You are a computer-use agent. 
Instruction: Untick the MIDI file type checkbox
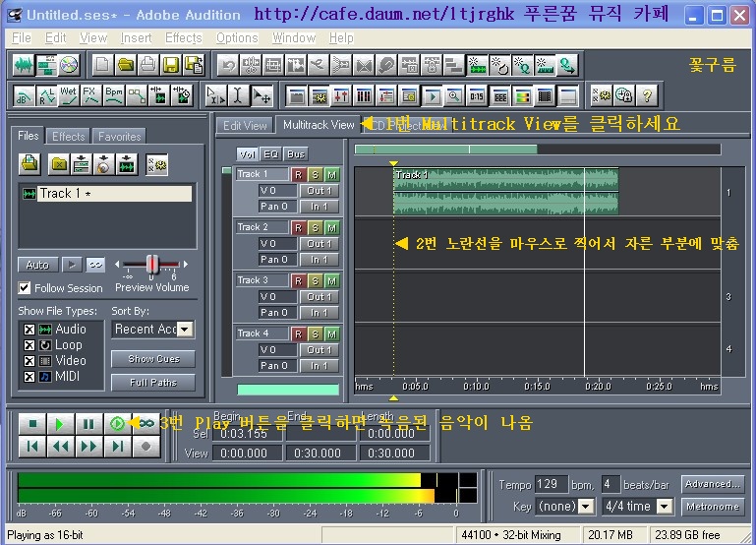point(29,377)
